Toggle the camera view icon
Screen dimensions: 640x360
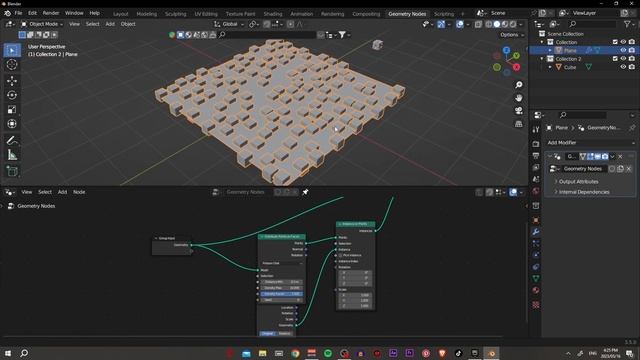[518, 111]
